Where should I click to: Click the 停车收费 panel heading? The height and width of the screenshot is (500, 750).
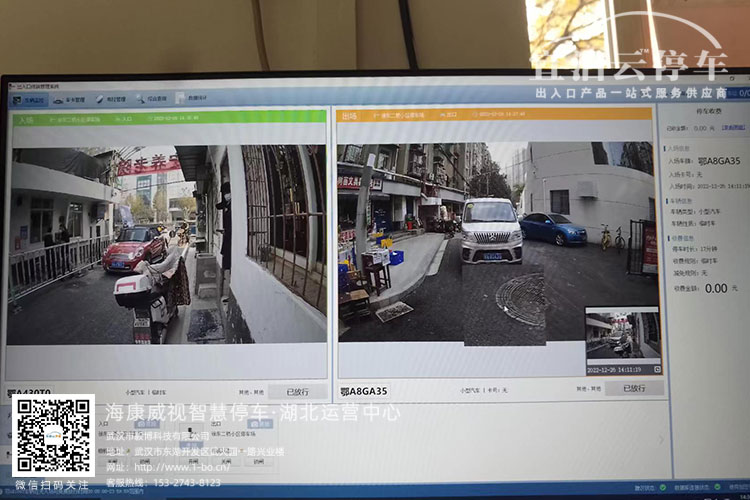(x=709, y=111)
